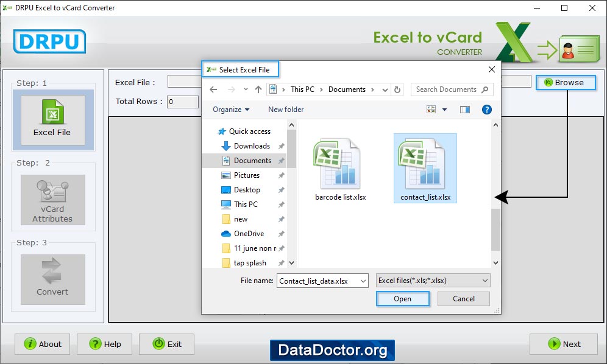Screen dimensions: 607x364
Task: Expand address bar previous locations dropdown
Action: [385, 89]
